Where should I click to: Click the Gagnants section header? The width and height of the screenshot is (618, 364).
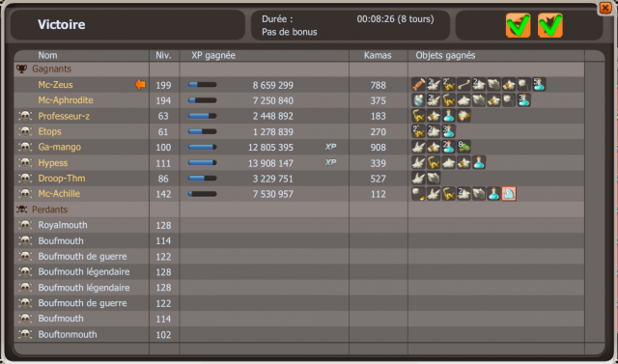pyautogui.click(x=51, y=69)
